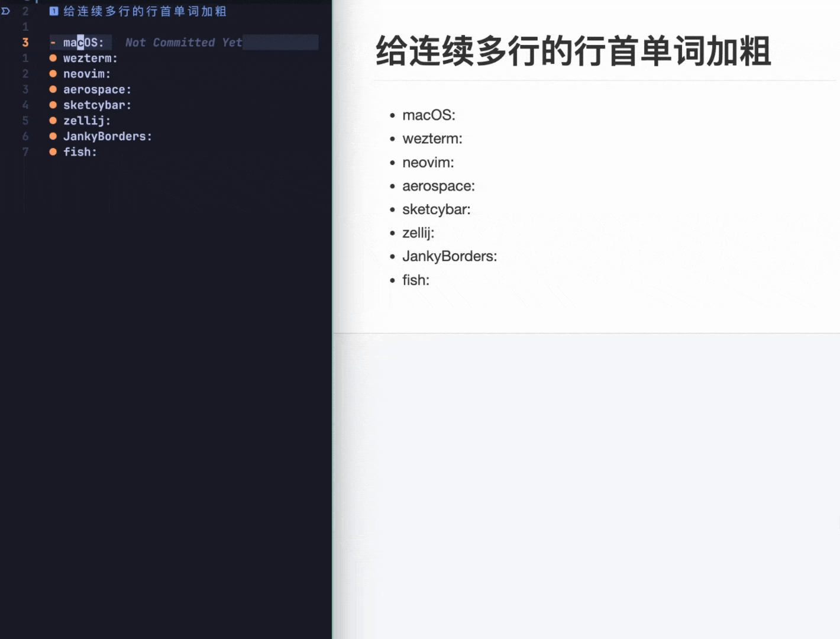The width and height of the screenshot is (840, 639).
Task: Click neovim: in the preview list
Action: pyautogui.click(x=428, y=162)
